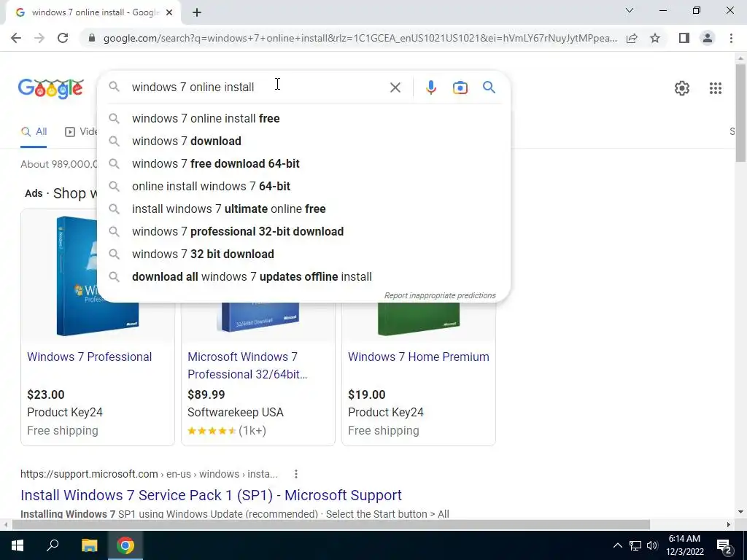Viewport: 747px width, 560px height.
Task: Click the Softwarekeep USA seller name
Action: point(236,413)
